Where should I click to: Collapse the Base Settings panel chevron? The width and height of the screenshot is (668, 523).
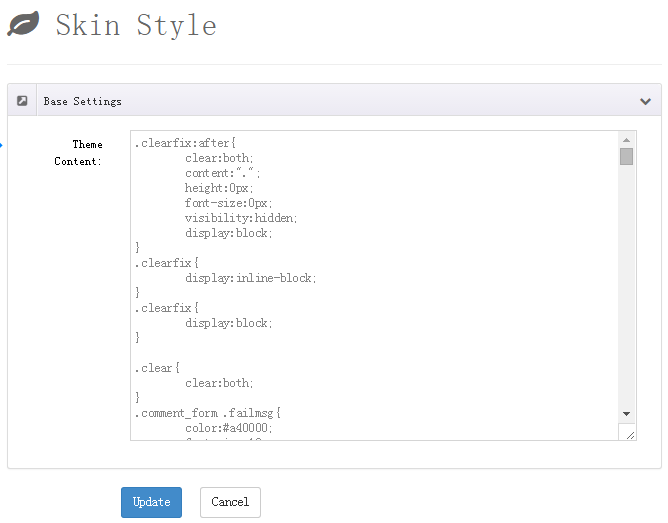pyautogui.click(x=645, y=101)
